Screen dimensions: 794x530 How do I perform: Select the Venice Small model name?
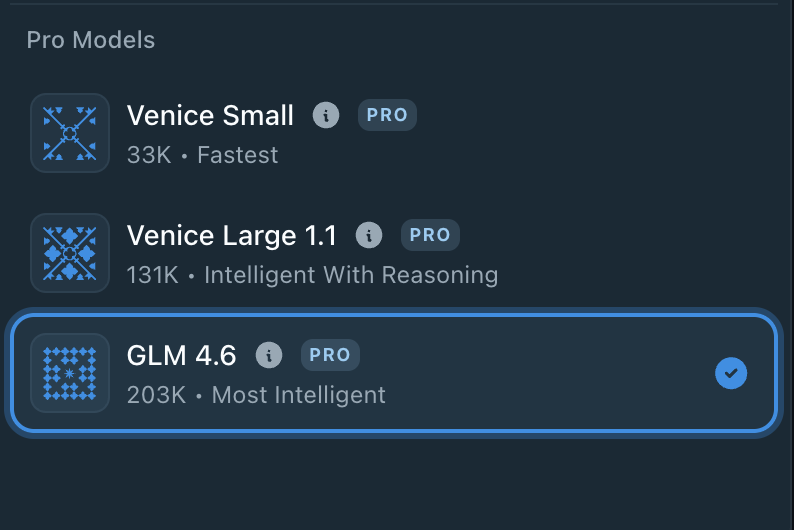pos(210,116)
